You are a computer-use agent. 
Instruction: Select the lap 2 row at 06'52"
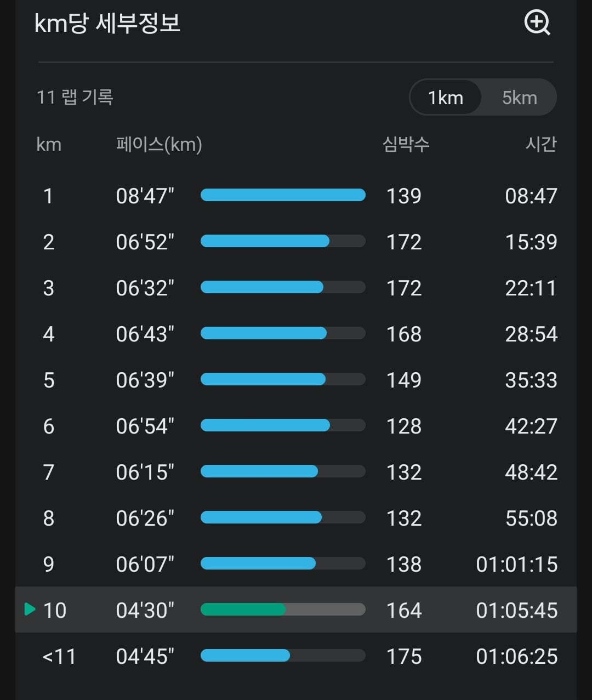click(296, 242)
